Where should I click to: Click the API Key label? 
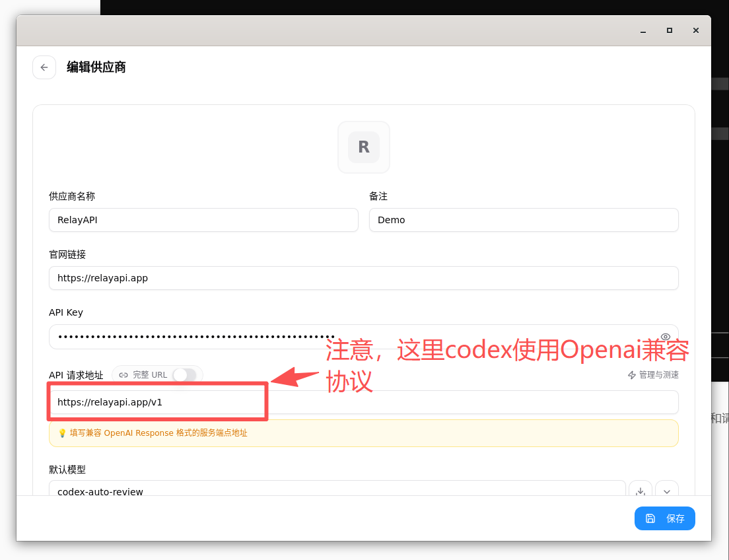[66, 312]
